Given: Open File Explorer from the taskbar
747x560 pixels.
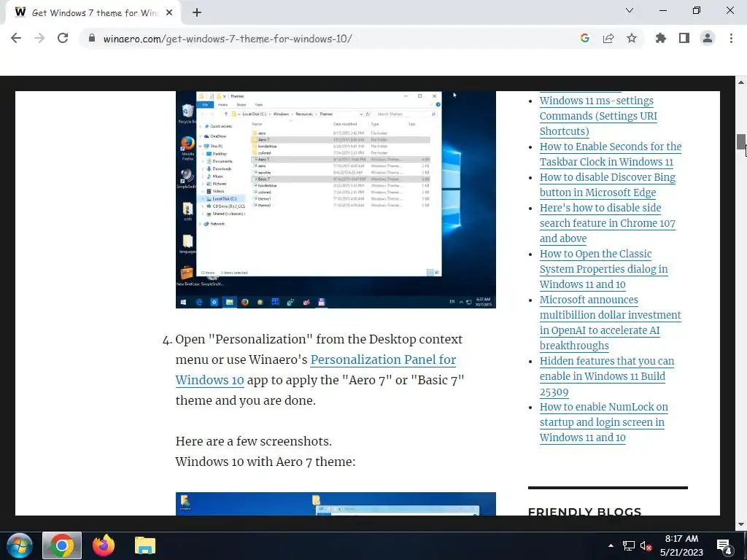Looking at the screenshot, I should tap(145, 545).
